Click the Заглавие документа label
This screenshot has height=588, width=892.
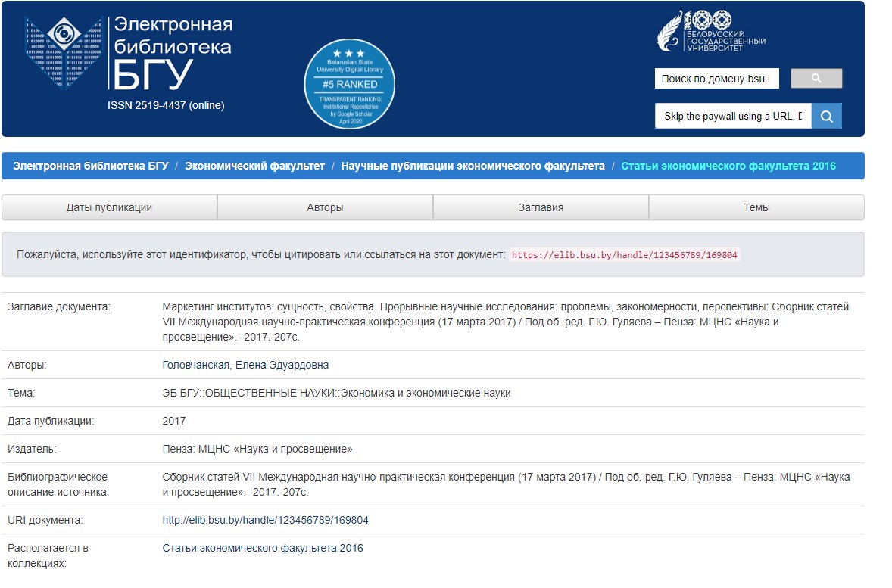pos(59,307)
